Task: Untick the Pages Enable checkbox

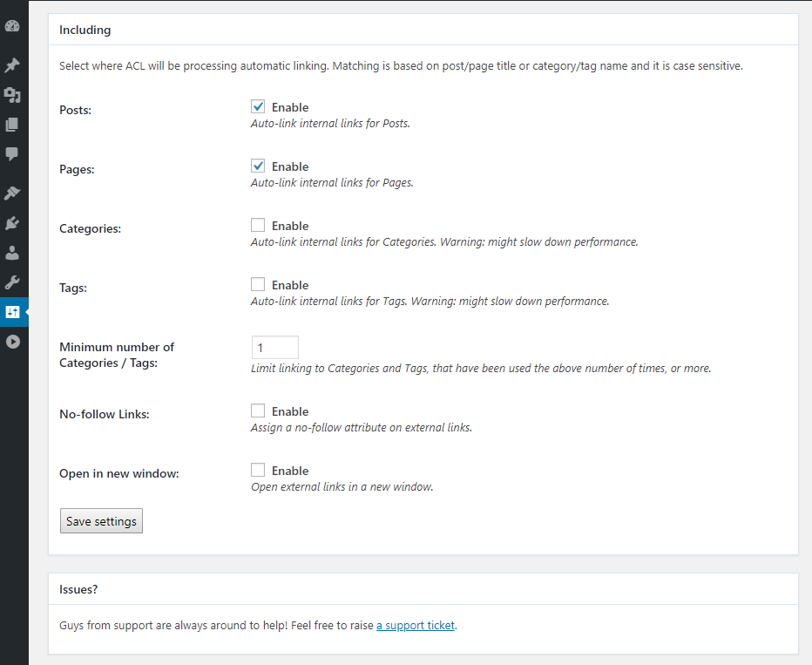Action: [x=258, y=166]
